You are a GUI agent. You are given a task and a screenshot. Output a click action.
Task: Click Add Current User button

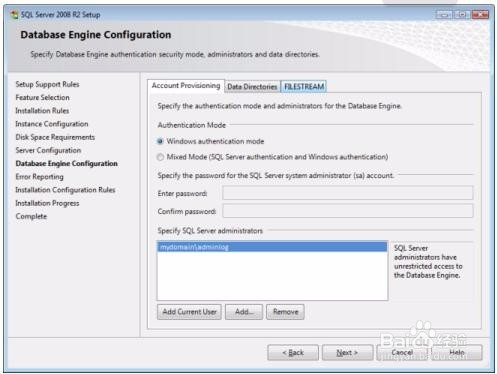[189, 312]
